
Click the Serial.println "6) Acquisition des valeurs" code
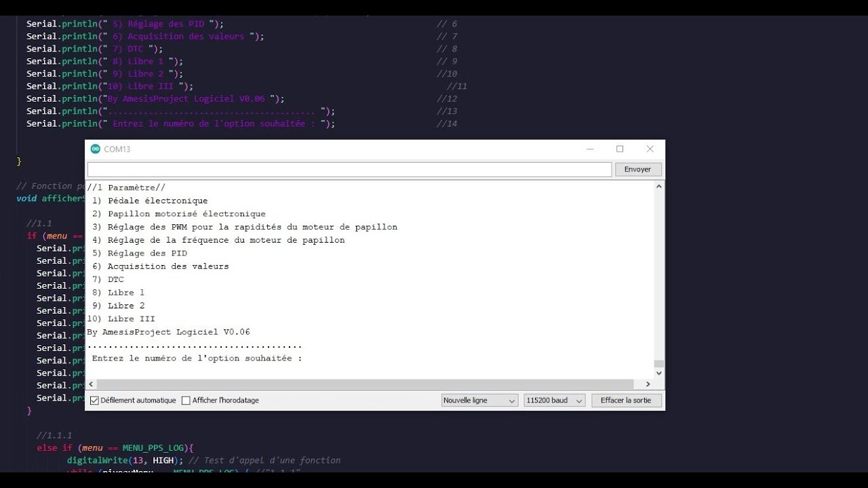(x=146, y=36)
